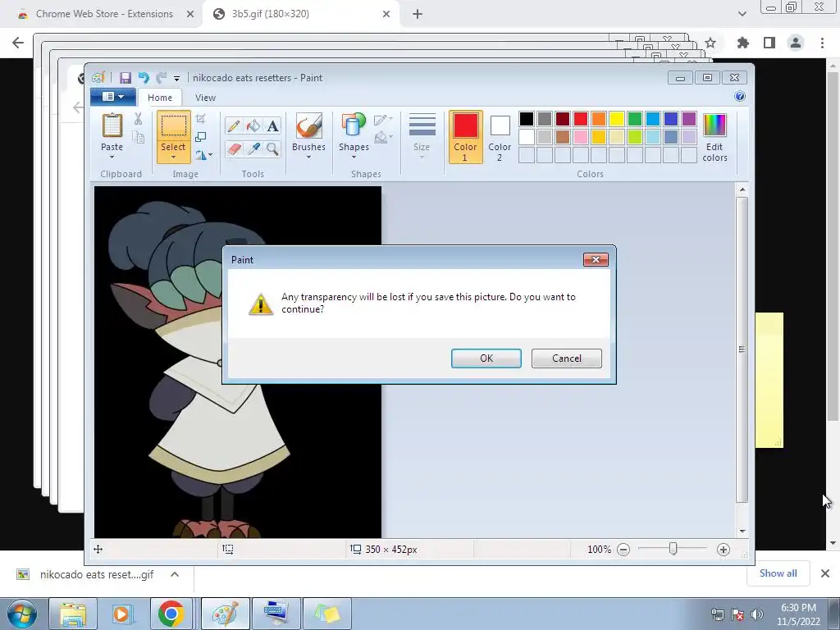Open Edit colors
840x630 pixels.
click(x=714, y=137)
